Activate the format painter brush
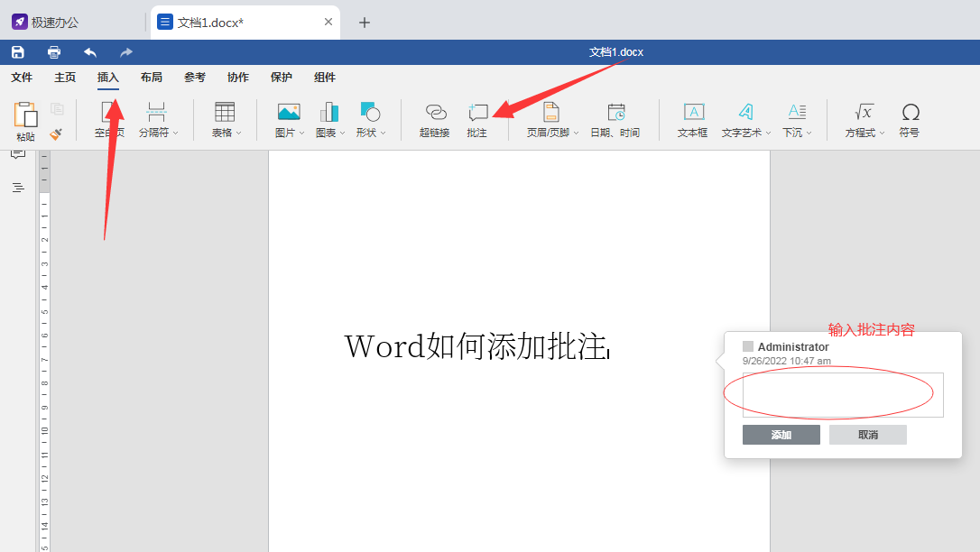980x552 pixels. [56, 133]
